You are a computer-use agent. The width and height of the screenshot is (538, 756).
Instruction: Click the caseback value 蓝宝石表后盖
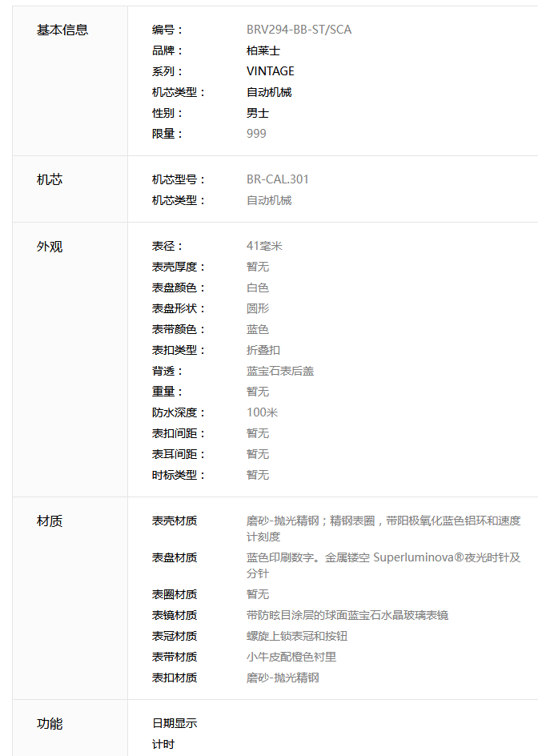pos(280,371)
